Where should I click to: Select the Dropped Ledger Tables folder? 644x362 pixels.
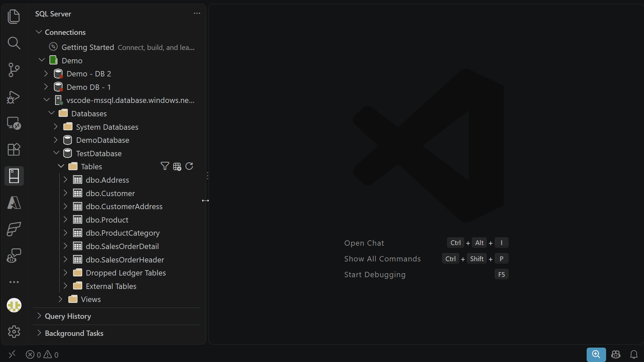tap(117, 273)
